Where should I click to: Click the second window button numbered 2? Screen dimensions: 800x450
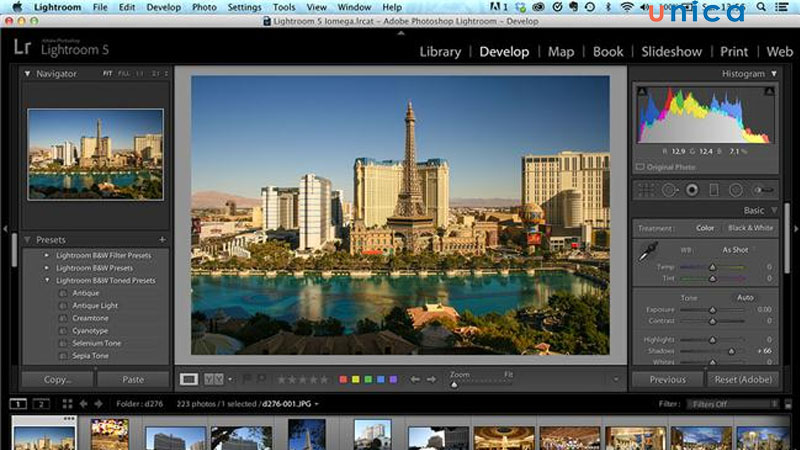[41, 404]
